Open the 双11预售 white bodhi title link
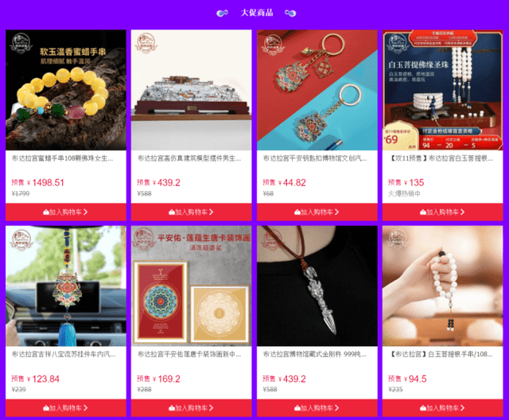Screen dimensions: 509x420 point(441,158)
